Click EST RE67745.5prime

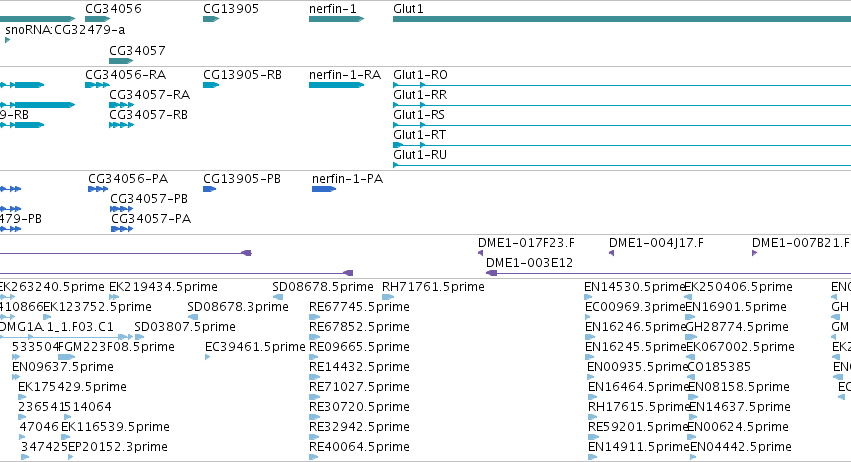(359, 307)
